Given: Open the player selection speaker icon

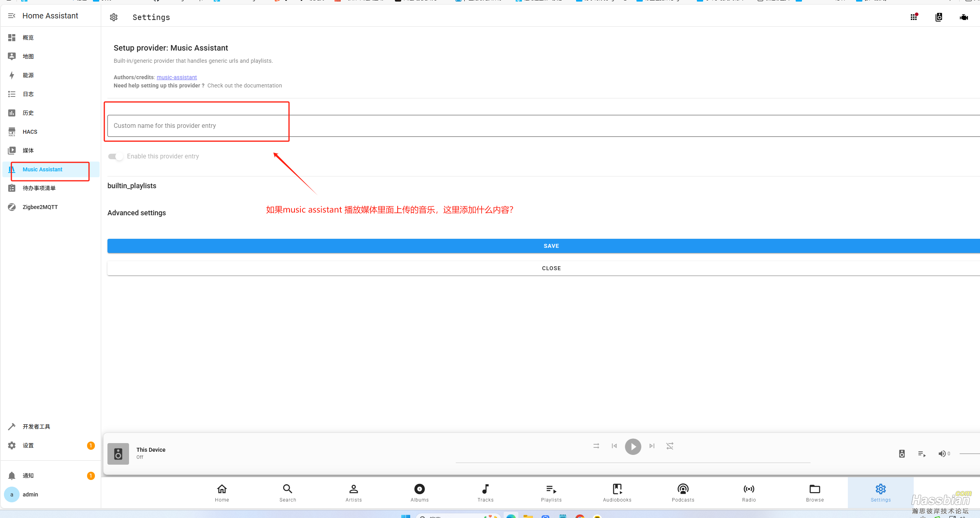Looking at the screenshot, I should pyautogui.click(x=902, y=454).
